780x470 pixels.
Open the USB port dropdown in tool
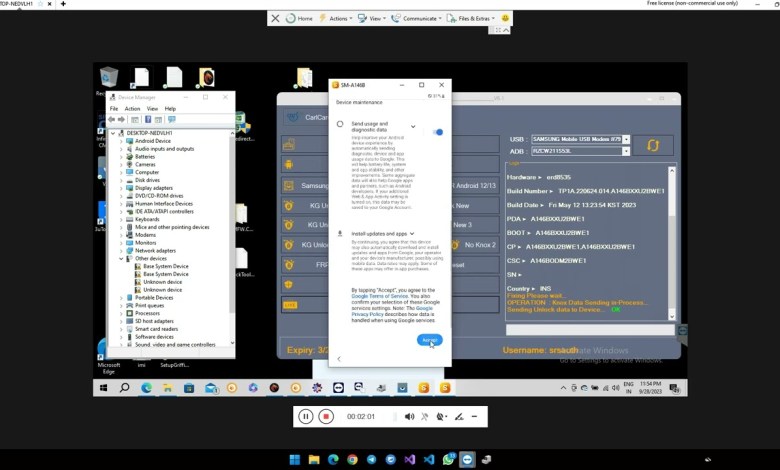point(626,139)
